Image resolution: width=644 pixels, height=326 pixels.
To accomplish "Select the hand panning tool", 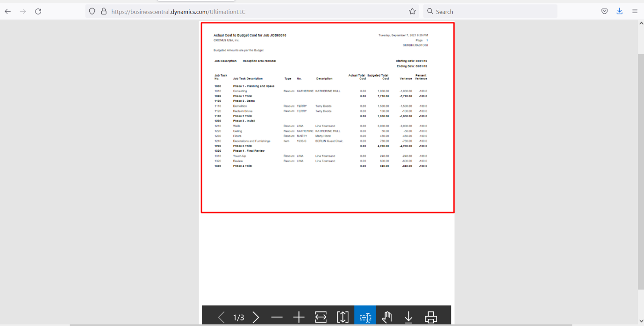I will (x=387, y=317).
